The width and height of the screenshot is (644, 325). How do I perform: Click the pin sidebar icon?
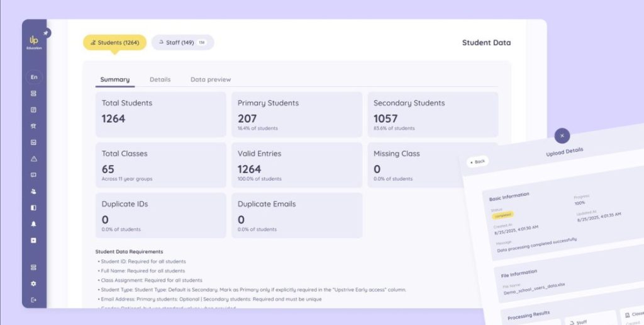47,33
